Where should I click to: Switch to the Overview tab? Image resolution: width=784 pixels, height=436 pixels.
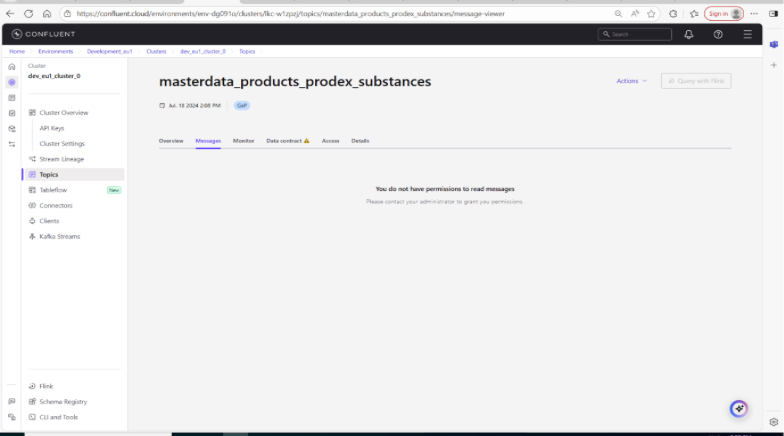171,141
